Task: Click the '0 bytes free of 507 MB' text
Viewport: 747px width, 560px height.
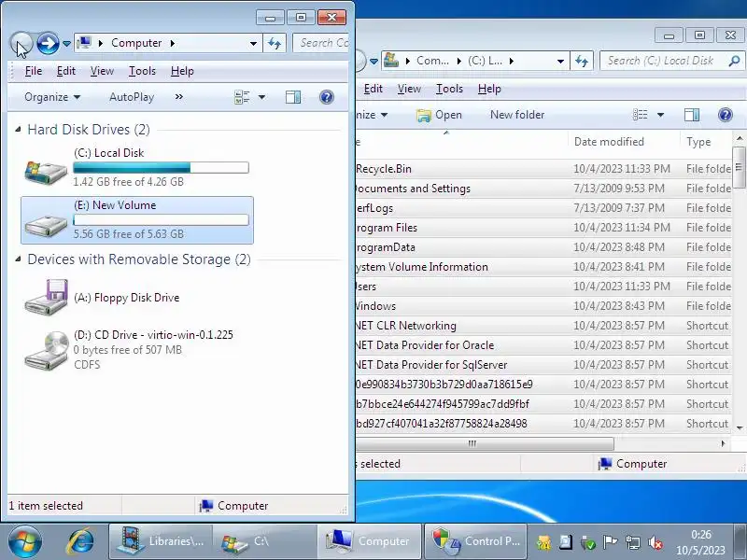Action: point(128,350)
